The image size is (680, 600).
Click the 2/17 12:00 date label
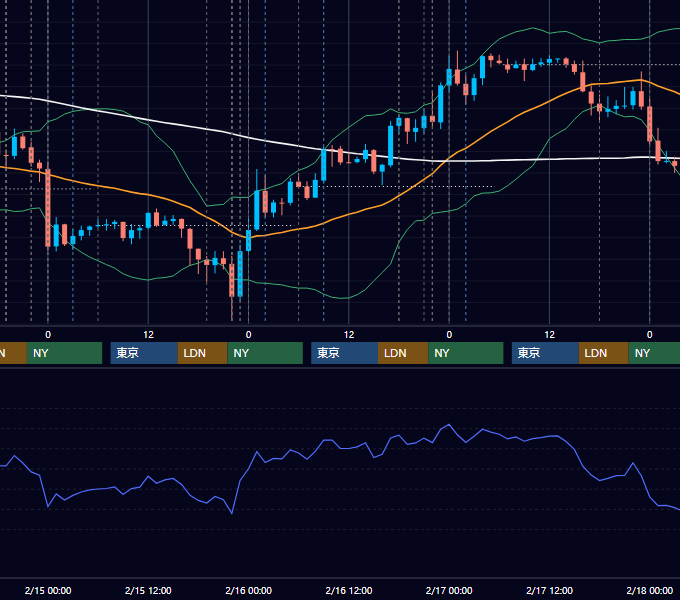[x=549, y=590]
